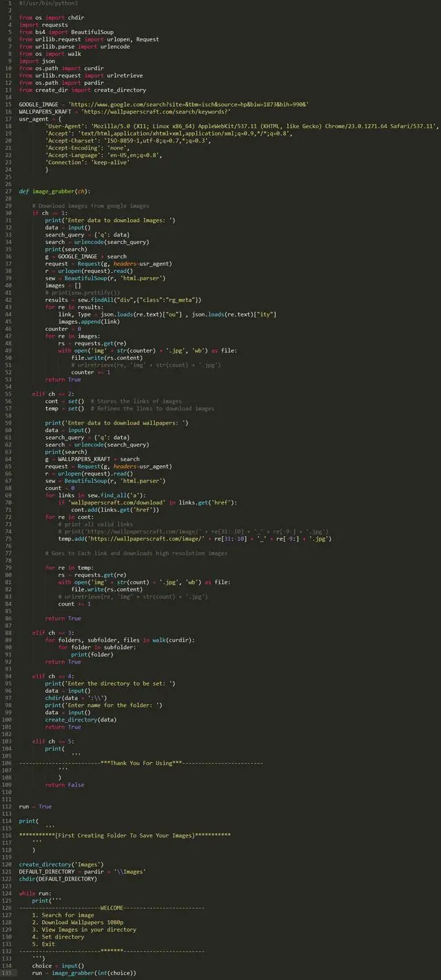This screenshot has width=441, height=980.
Task: Click the 'Thank You For Using' banner
Action: (141, 763)
